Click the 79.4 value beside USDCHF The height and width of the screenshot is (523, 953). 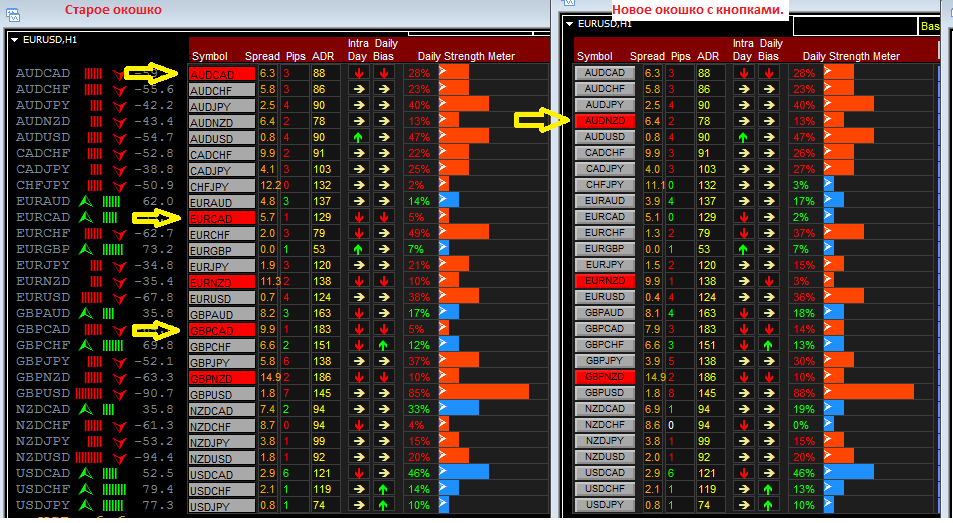[x=158, y=489]
